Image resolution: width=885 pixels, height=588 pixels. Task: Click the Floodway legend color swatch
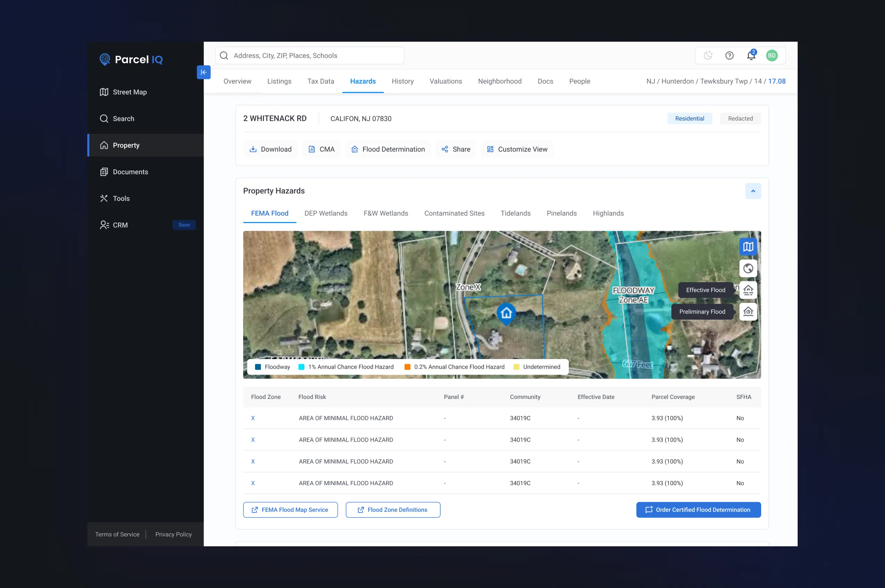[258, 367]
